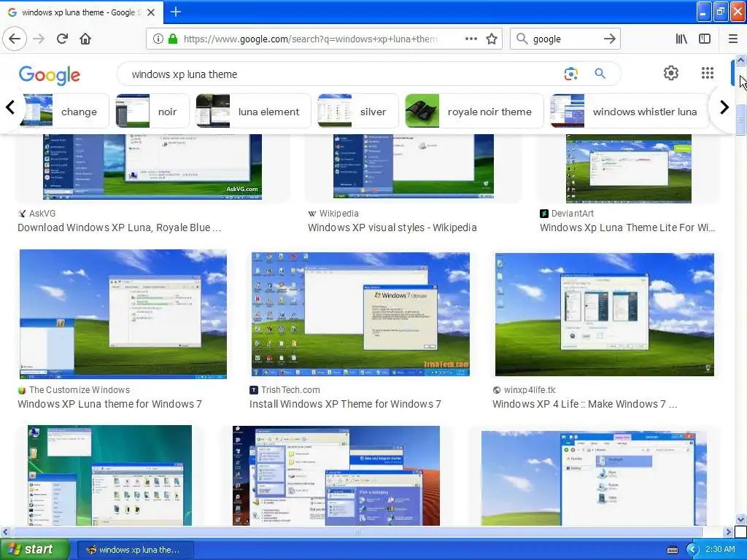Click the keyboard icon in system tray
The width and height of the screenshot is (747, 560).
pos(672,550)
